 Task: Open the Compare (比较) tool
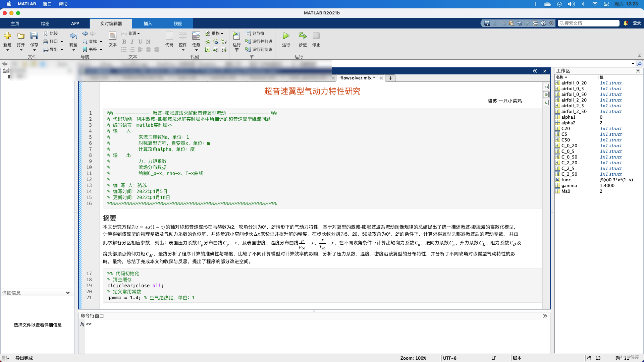pos(50,34)
